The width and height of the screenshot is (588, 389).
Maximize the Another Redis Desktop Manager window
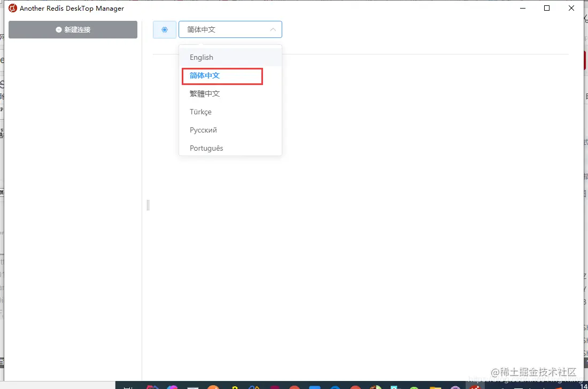[547, 8]
